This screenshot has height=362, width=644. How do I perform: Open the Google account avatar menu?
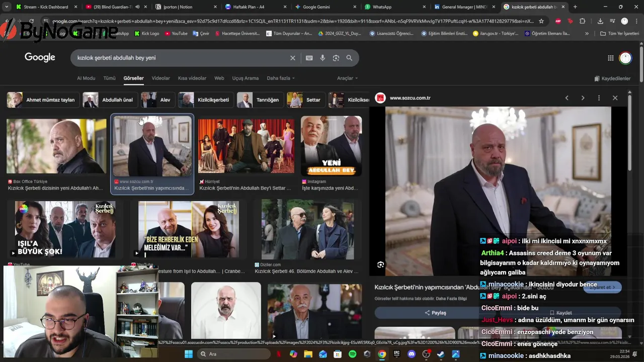625,58
